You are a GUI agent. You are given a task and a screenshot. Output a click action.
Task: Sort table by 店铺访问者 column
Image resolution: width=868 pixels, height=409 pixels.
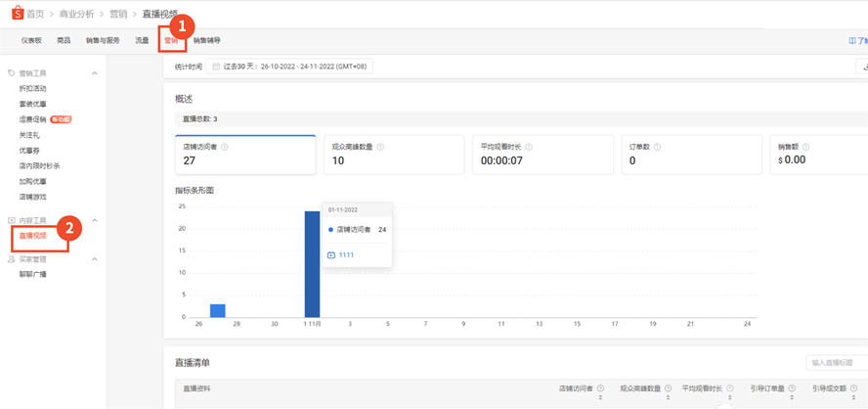pyautogui.click(x=600, y=398)
